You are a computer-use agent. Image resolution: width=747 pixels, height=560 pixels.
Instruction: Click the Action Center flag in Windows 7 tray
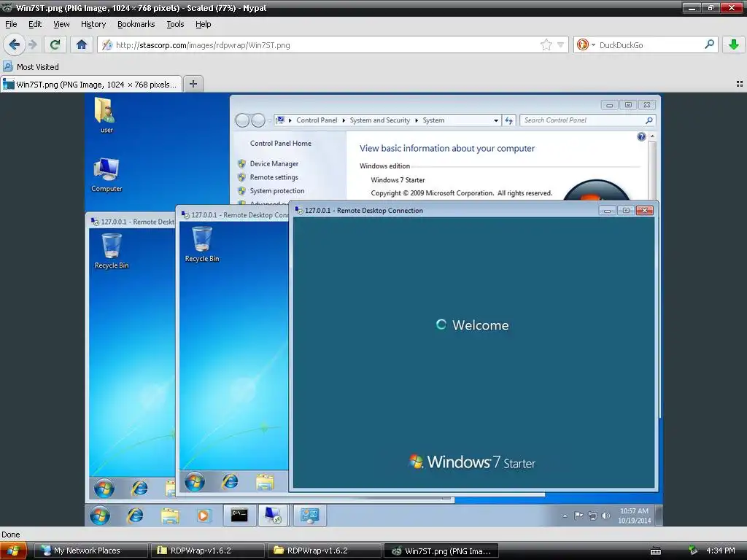[578, 516]
